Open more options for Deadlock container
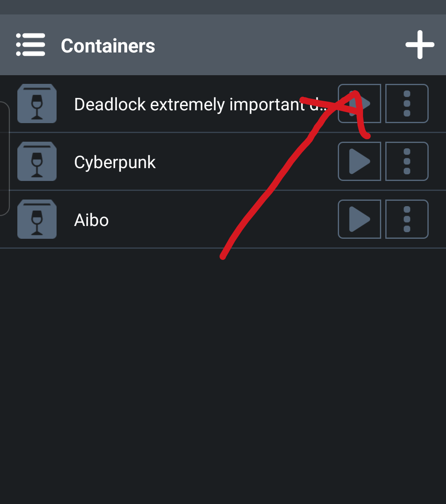Image resolution: width=446 pixels, height=504 pixels. [x=407, y=104]
